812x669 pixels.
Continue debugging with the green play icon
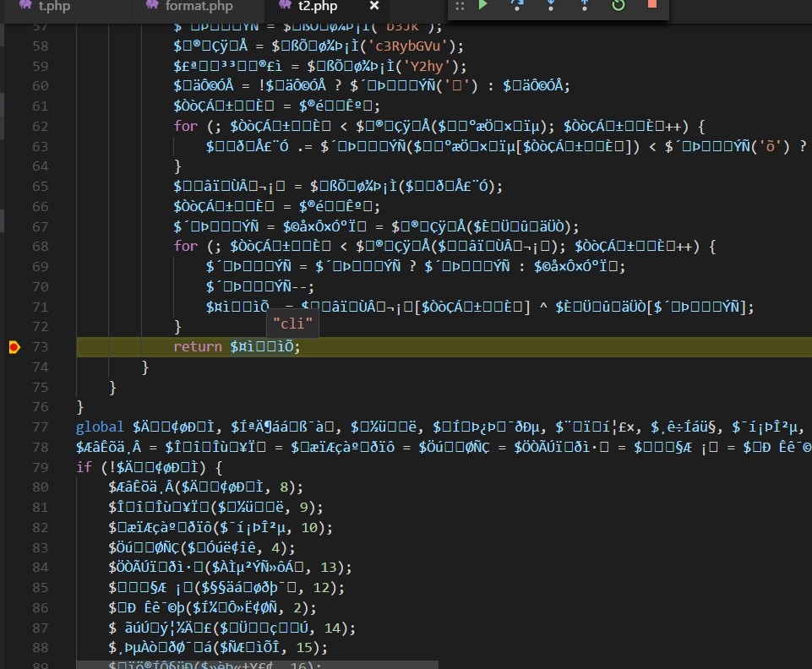(x=482, y=5)
